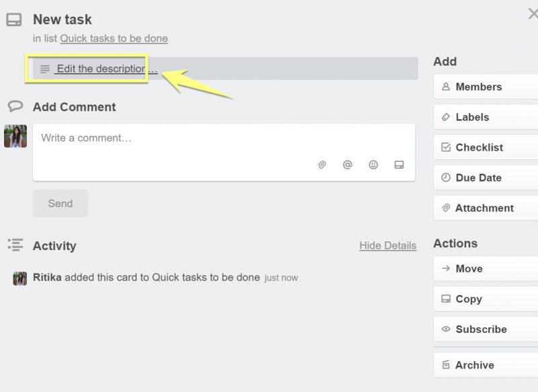Click in the Write a comment field
Viewport: 538px width, 392px height.
(x=224, y=152)
